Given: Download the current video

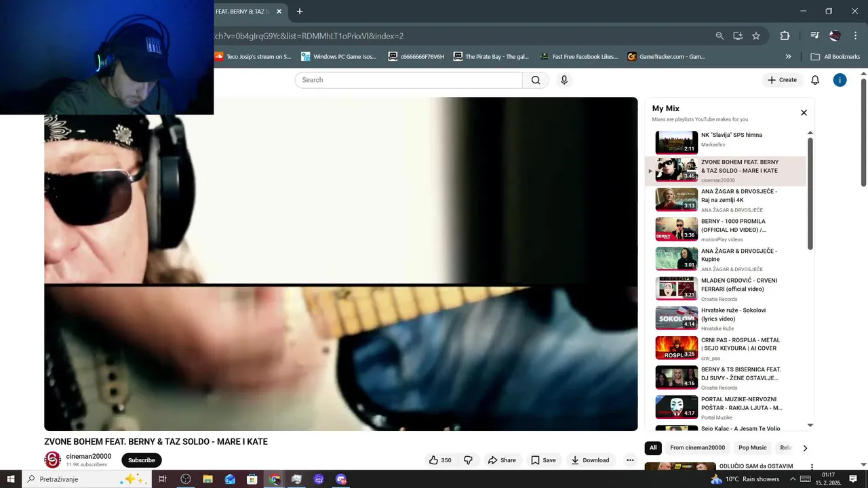Looking at the screenshot, I should click(590, 460).
